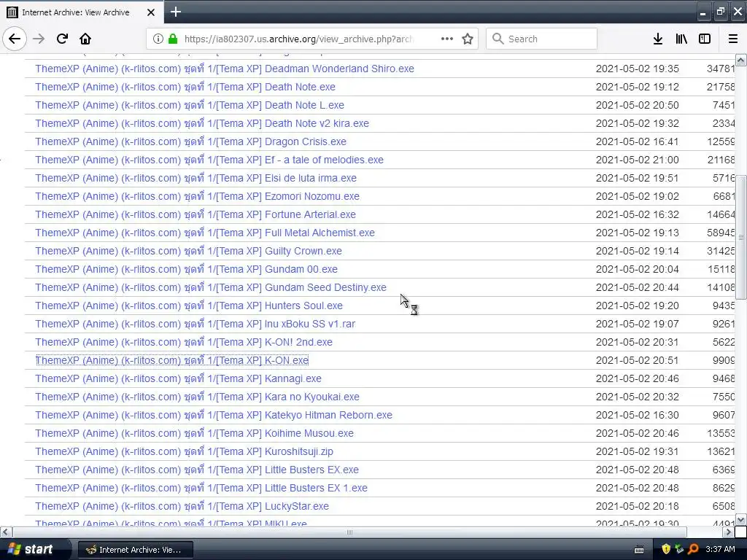Open the Kara no Kyoukai.exe link
Viewport: 747px width, 560px height.
pos(197,397)
